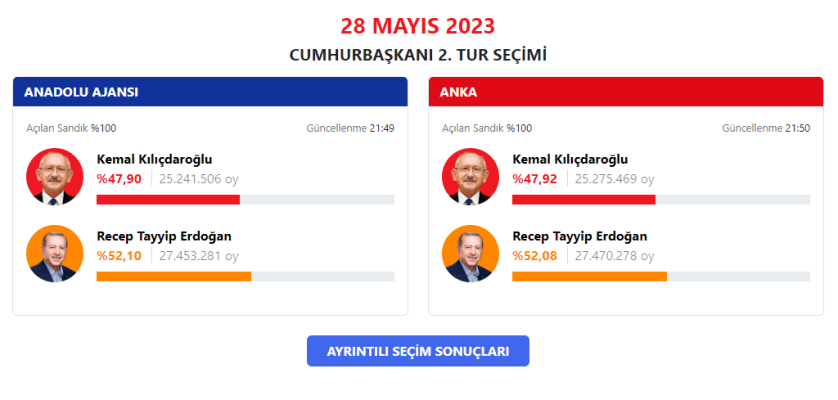Open the Ayrıntılı Seçim Sonuçları button

(x=418, y=351)
